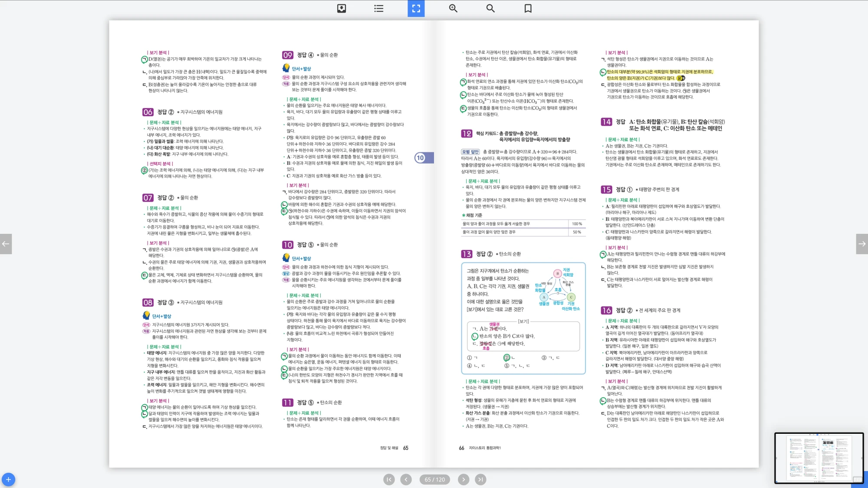Click the download icon in top toolbar
Screen dimensions: 868x488
(342, 8)
